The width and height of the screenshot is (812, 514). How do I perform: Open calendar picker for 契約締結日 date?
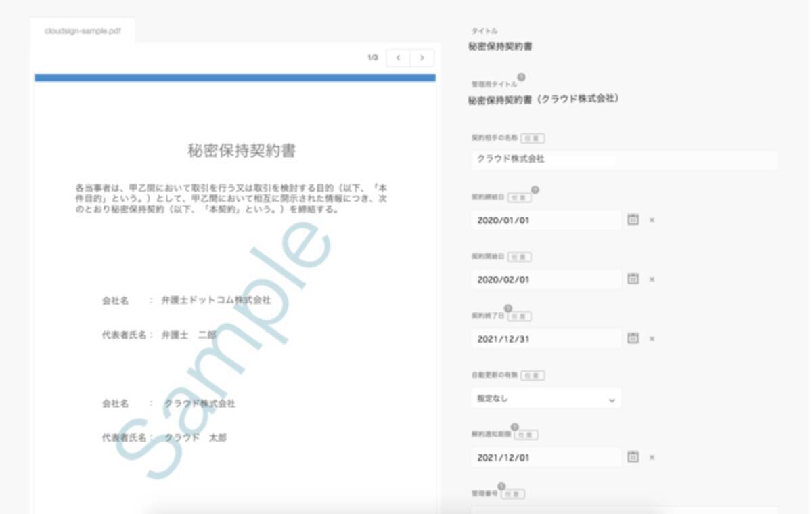click(x=633, y=219)
